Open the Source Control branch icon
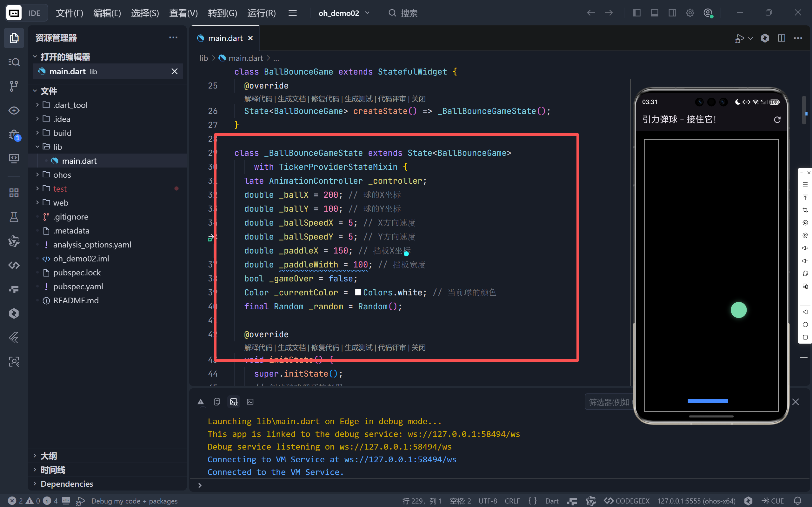The width and height of the screenshot is (812, 507). [14, 86]
